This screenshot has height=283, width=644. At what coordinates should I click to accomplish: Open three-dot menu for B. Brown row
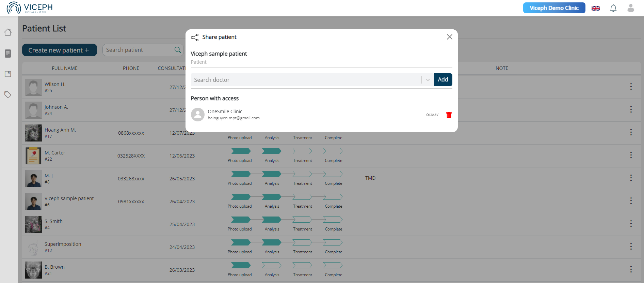click(630, 269)
